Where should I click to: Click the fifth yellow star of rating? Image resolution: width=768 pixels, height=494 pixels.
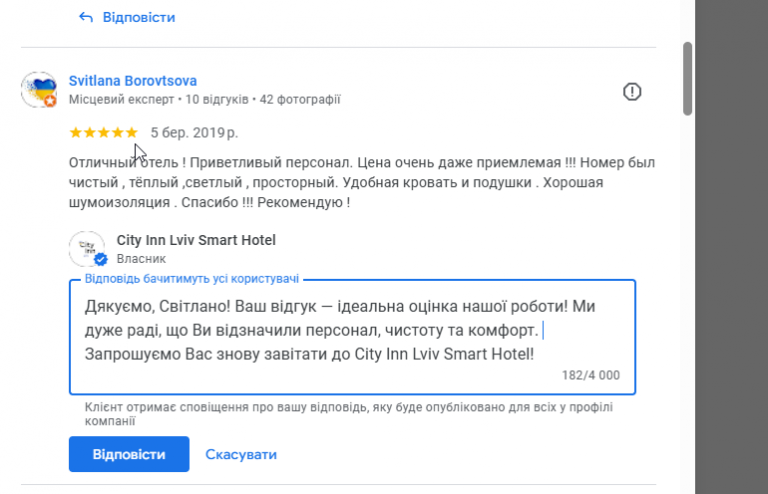131,132
